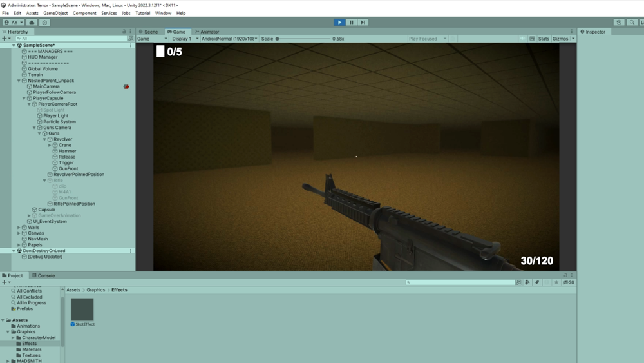Click the Project favorites star icon
This screenshot has width=644, height=363.
(x=556, y=282)
